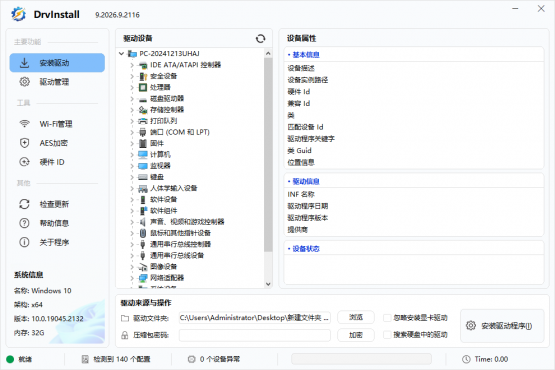The image size is (555, 370).
Task: Click the 设备实例路径 property label
Action: pos(308,80)
